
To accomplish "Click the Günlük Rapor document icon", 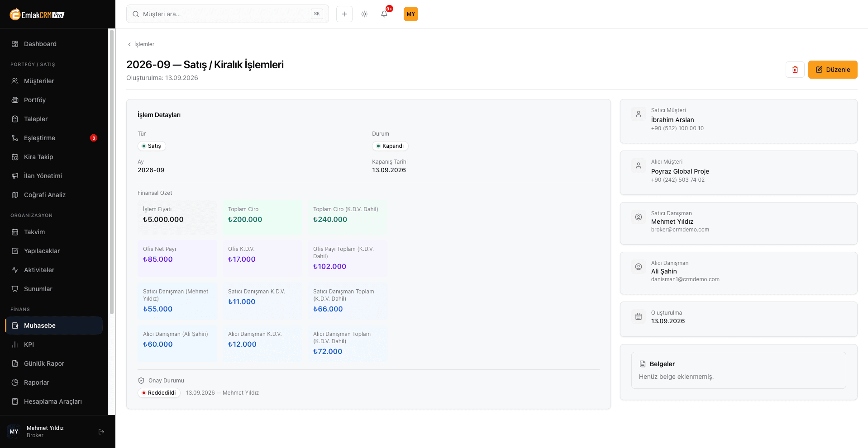I will point(15,363).
